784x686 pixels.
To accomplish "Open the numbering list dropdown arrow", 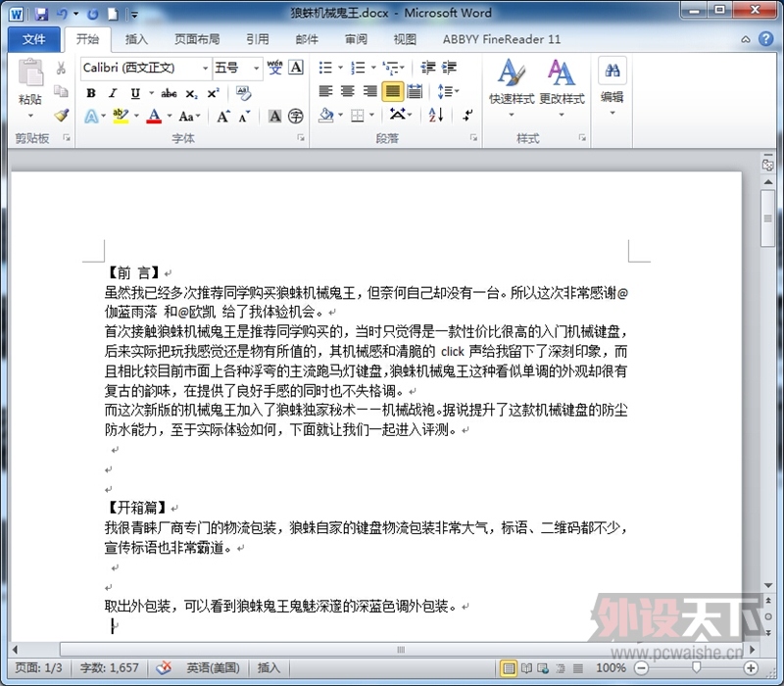I will 373,68.
